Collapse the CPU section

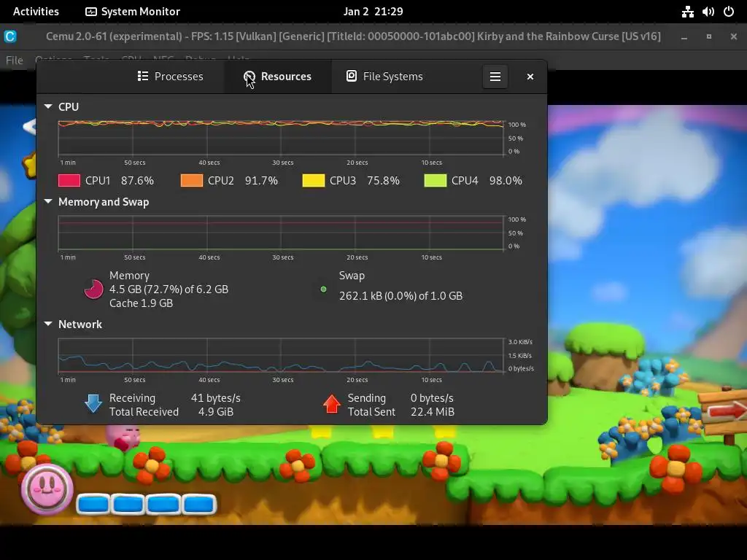48,106
